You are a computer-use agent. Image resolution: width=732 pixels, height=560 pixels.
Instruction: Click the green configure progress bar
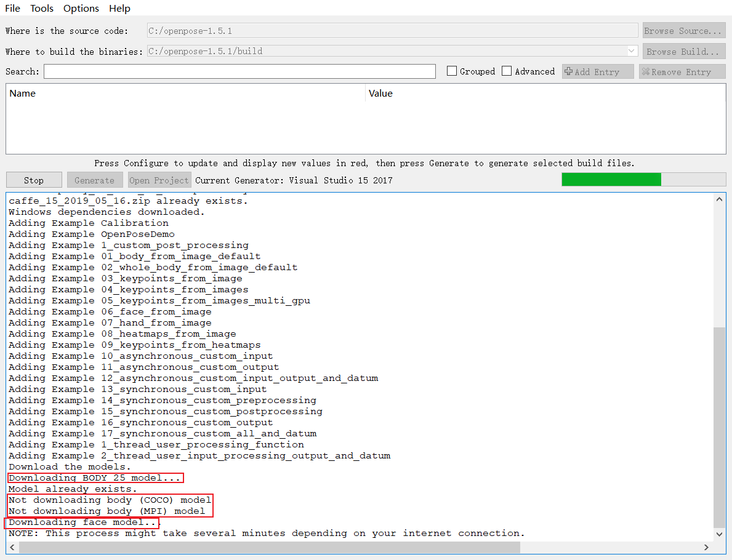click(611, 180)
